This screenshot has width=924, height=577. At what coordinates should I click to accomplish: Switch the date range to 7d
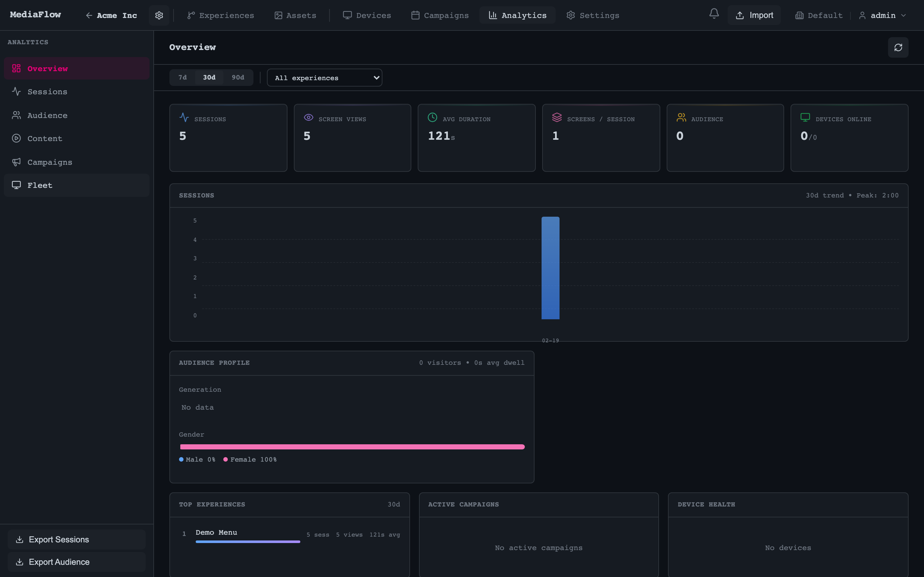pyautogui.click(x=182, y=77)
